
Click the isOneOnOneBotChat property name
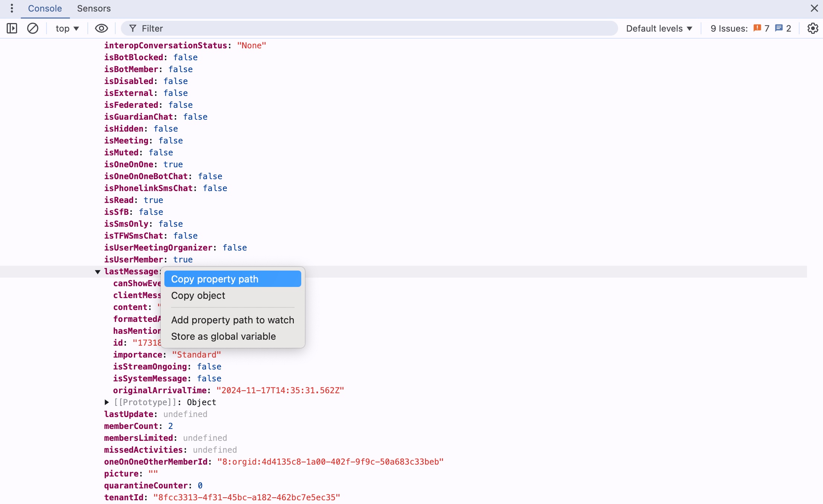[x=146, y=177]
